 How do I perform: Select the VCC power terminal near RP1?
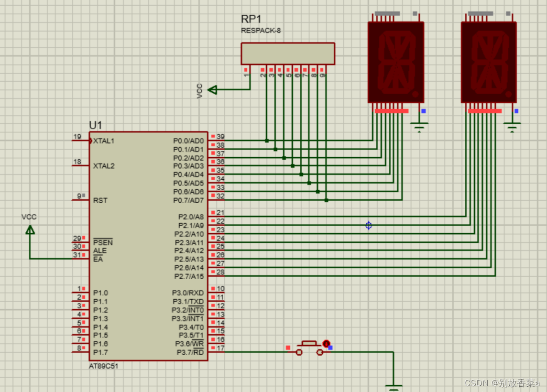212,89
